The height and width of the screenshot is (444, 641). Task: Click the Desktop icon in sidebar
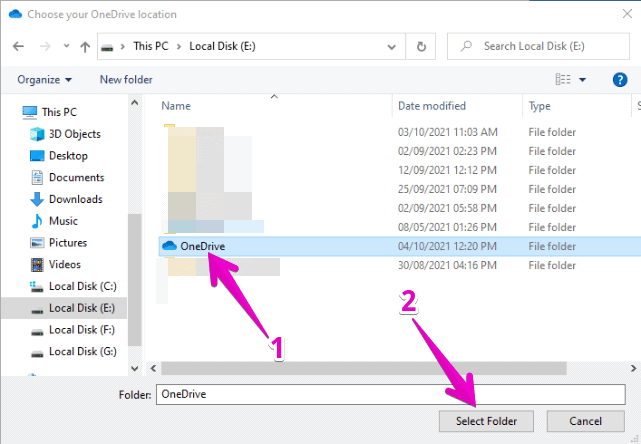click(37, 156)
